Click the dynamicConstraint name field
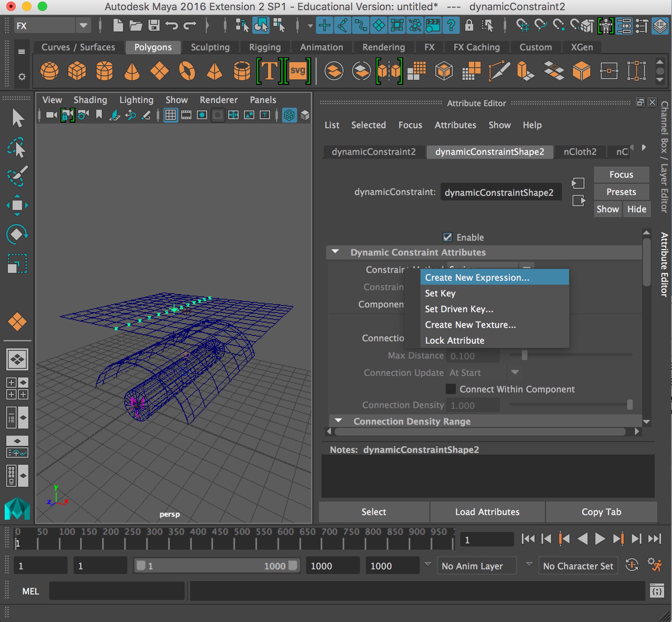Image resolution: width=672 pixels, height=622 pixels. [501, 192]
